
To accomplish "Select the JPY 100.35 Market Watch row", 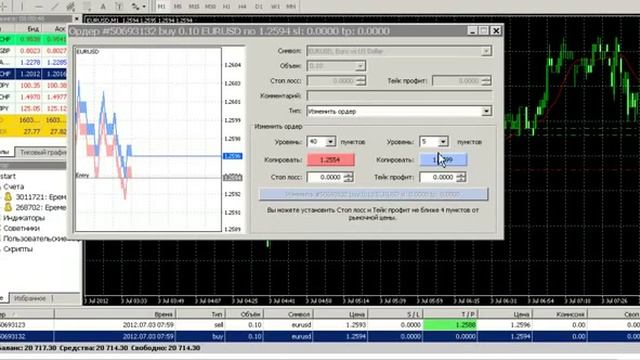I will [33, 85].
